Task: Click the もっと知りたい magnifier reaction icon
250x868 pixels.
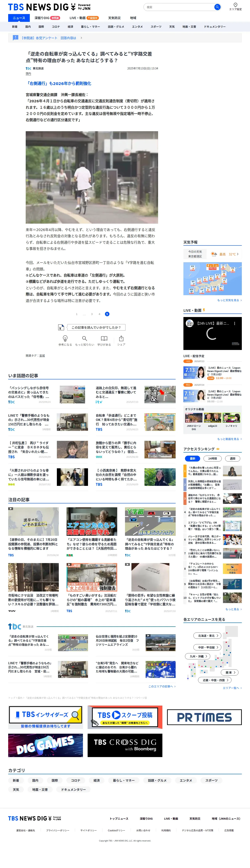Action: point(85,338)
